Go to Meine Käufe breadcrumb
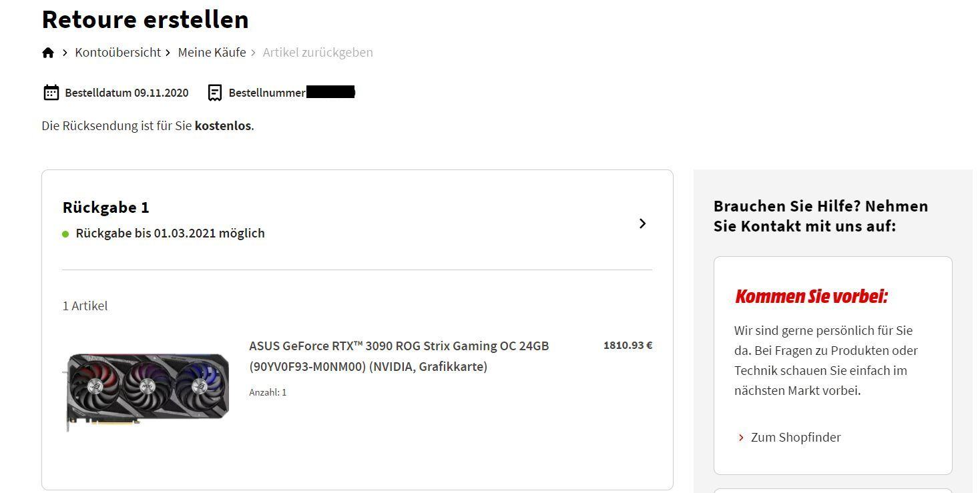The width and height of the screenshot is (980, 493). coord(212,52)
